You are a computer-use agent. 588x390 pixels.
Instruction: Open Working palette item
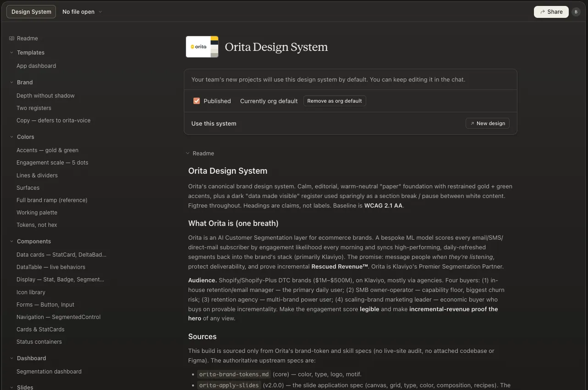point(37,213)
